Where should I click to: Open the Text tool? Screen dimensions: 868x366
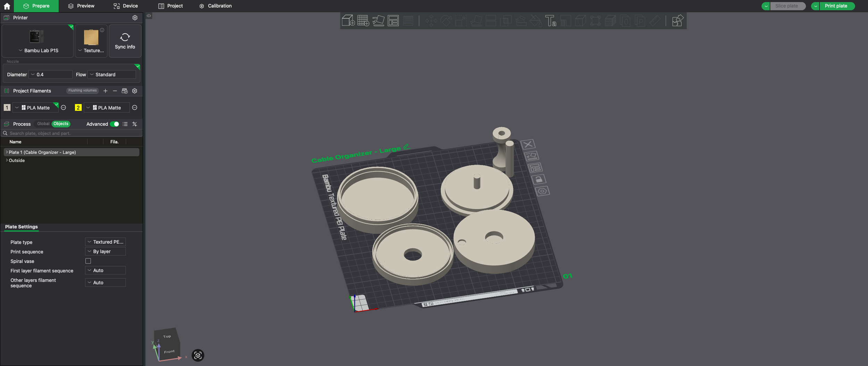click(551, 21)
